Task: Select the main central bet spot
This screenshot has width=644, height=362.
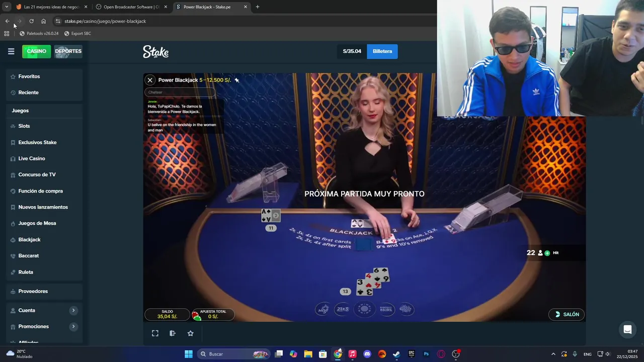Action: [364, 309]
